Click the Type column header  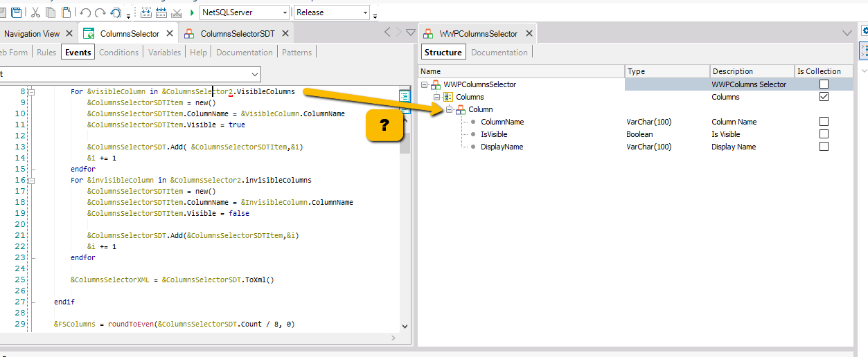[667, 71]
